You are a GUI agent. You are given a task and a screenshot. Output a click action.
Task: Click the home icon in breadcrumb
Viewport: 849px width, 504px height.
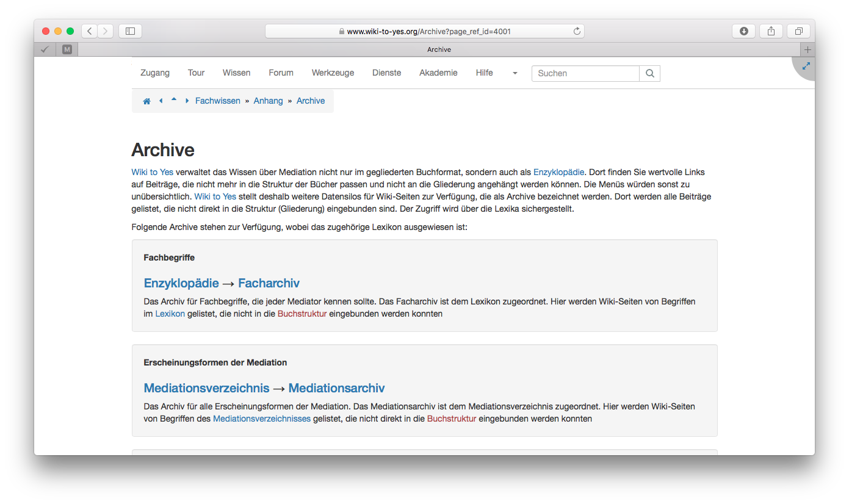pos(146,101)
